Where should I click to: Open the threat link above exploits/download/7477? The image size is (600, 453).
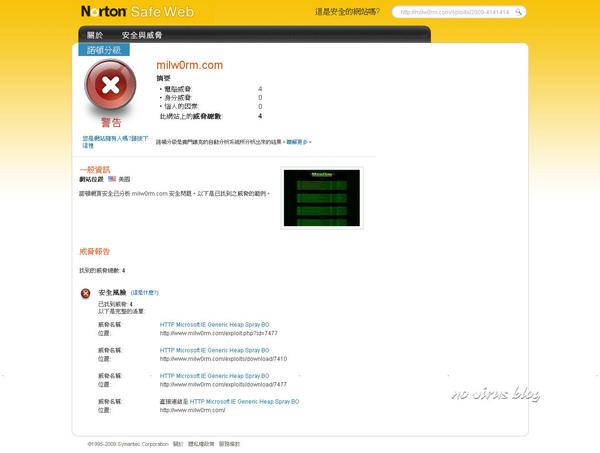point(214,376)
